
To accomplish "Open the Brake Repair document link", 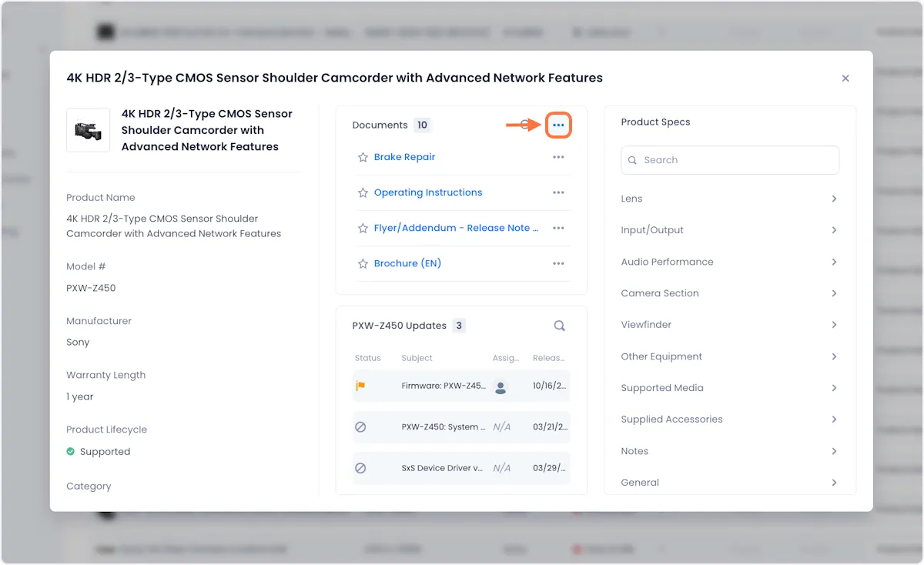I will [404, 157].
